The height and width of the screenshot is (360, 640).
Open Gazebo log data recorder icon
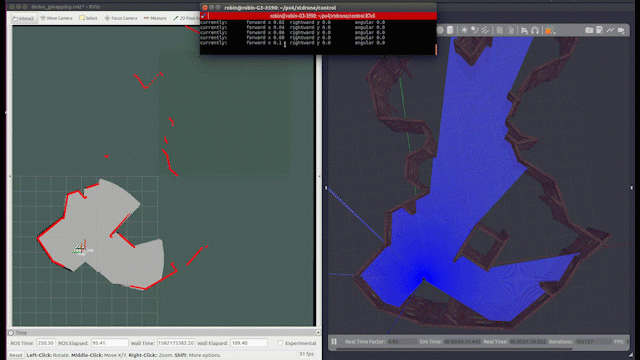600,30
